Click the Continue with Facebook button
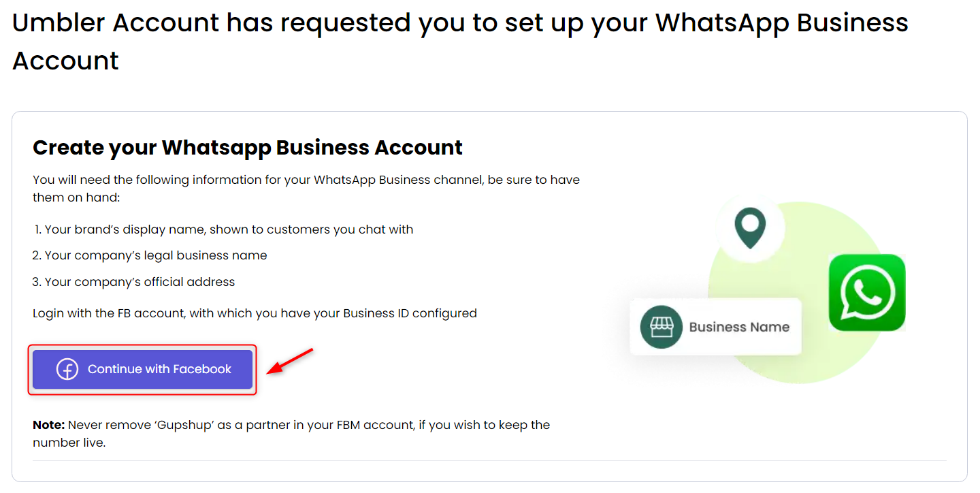 (142, 370)
